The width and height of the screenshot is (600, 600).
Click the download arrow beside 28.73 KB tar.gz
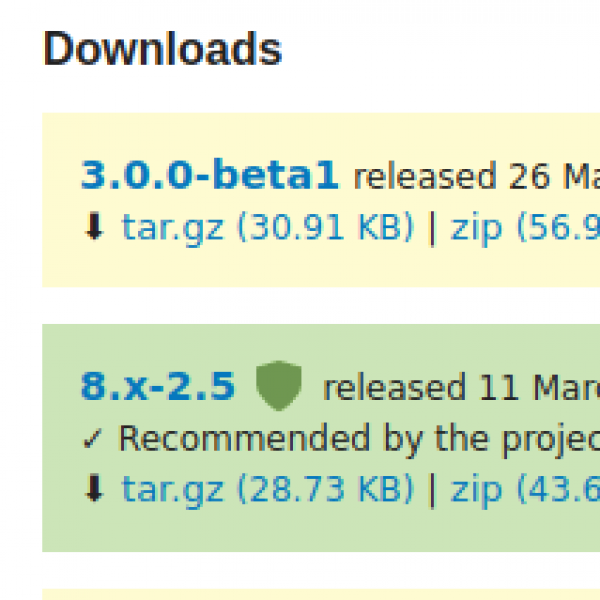point(95,489)
